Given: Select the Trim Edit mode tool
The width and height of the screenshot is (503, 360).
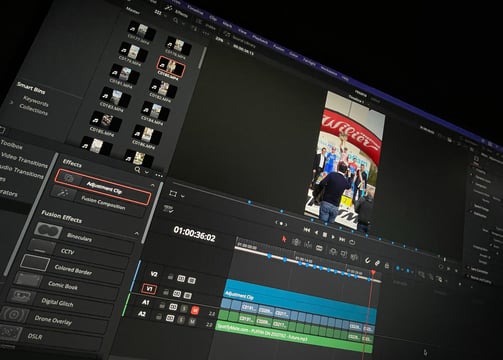Looking at the screenshot, I should click(x=296, y=242).
